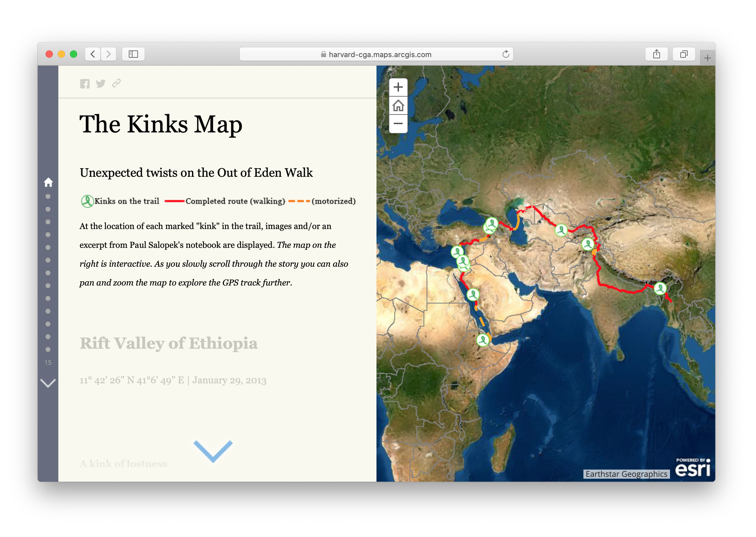Zoom out on the map

[398, 124]
